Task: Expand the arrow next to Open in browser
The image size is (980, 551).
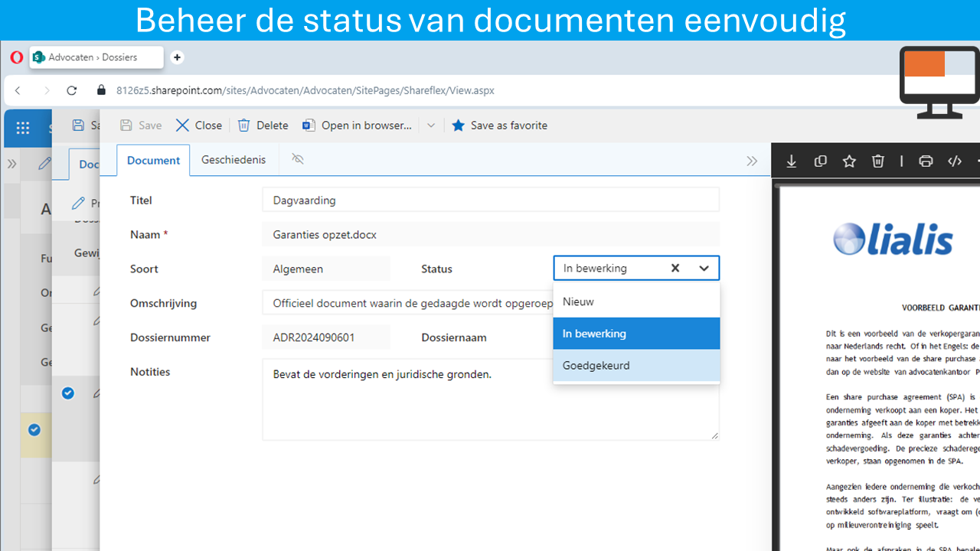Action: click(431, 126)
